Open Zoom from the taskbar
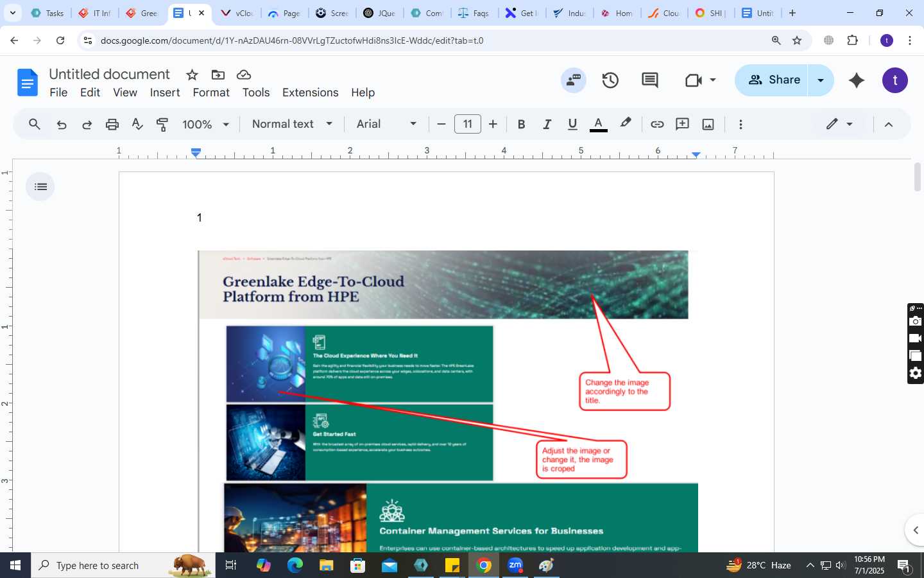Viewport: 924px width, 578px height. click(515, 565)
